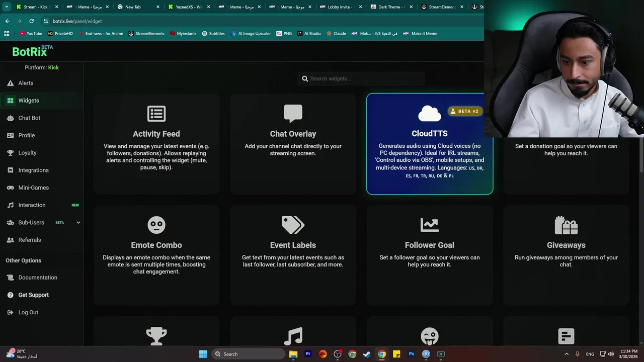644x362 pixels.
Task: Open the Claude bookmark
Action: tap(336, 34)
